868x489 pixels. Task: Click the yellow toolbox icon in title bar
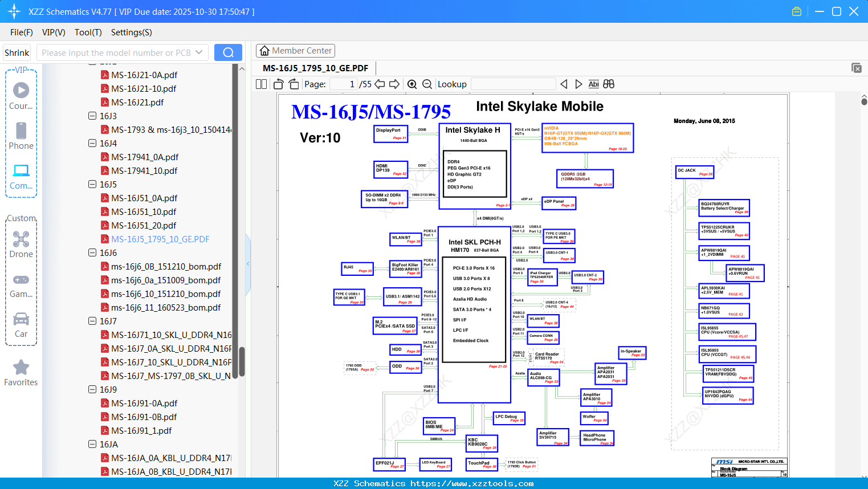(x=797, y=11)
